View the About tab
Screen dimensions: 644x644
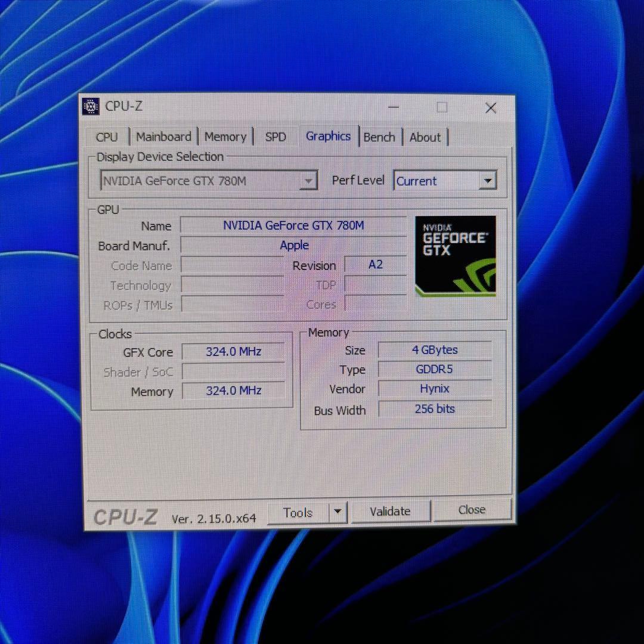425,137
